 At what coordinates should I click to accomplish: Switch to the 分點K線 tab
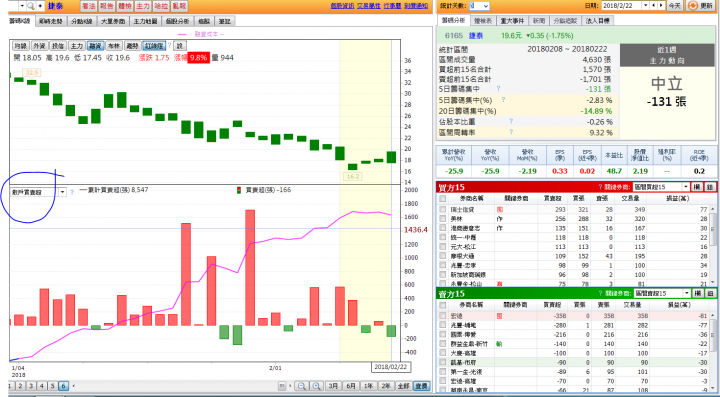[x=82, y=21]
